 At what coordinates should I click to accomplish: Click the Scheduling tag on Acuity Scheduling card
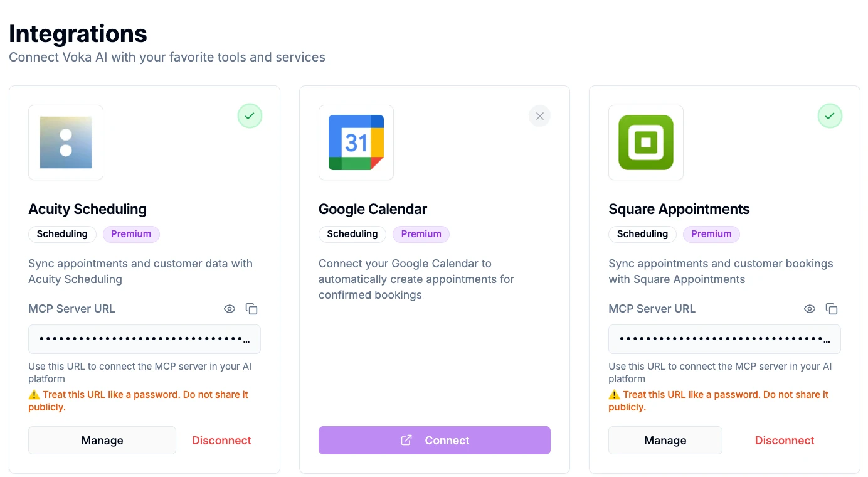[62, 234]
